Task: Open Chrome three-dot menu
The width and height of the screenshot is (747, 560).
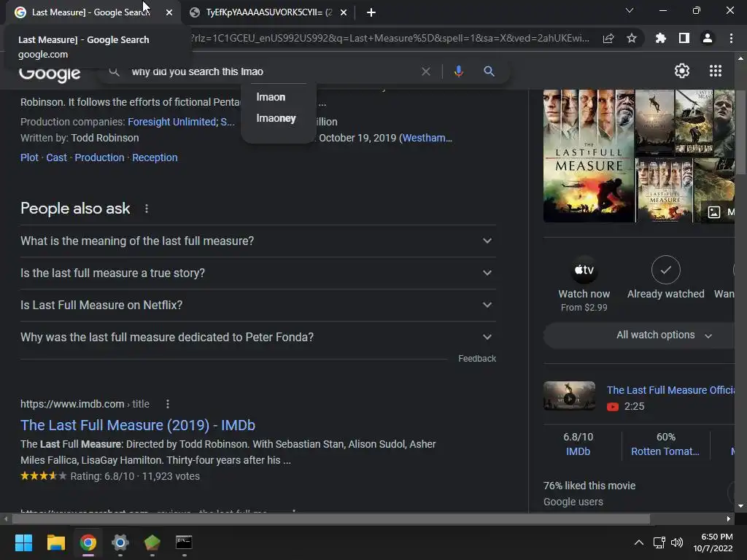Action: (731, 38)
